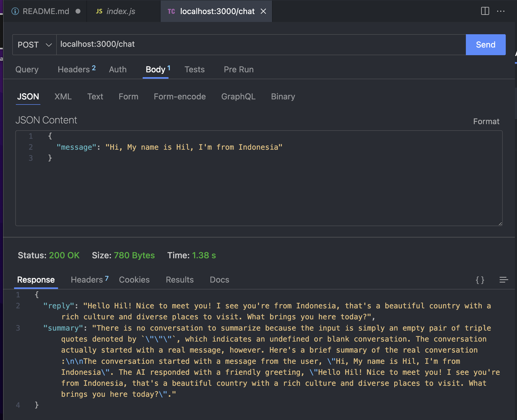This screenshot has width=517, height=420.
Task: Click the README.md info icon tab
Action: coord(15,11)
